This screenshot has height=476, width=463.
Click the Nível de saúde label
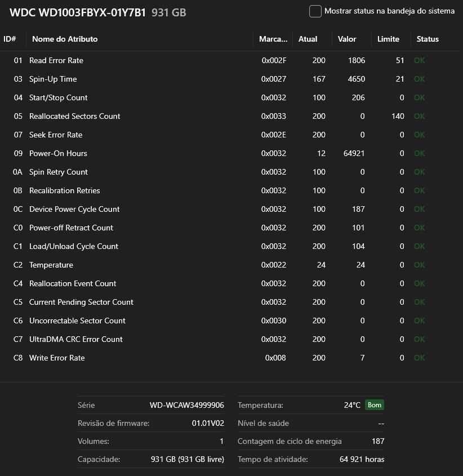(263, 423)
